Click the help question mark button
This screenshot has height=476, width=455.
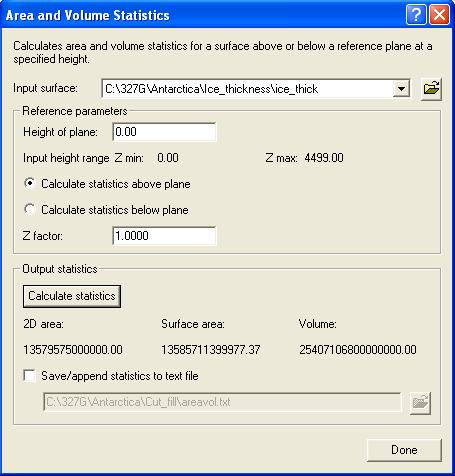click(416, 15)
